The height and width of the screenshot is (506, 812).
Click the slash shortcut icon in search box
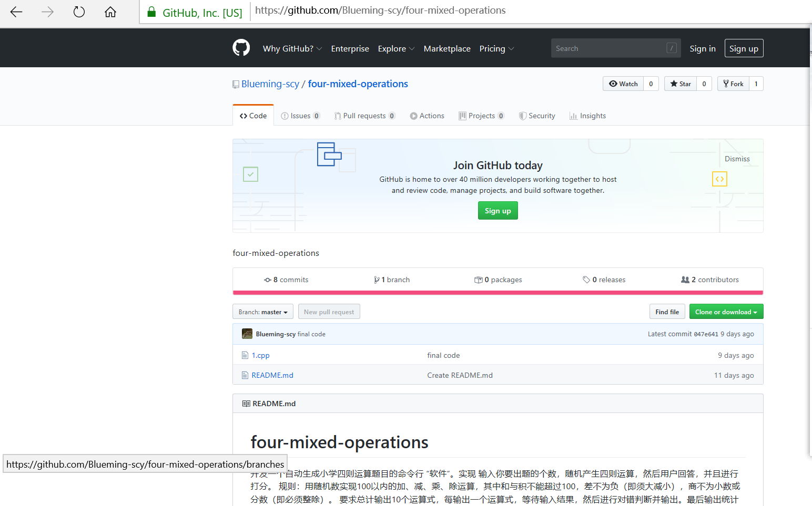(x=672, y=48)
